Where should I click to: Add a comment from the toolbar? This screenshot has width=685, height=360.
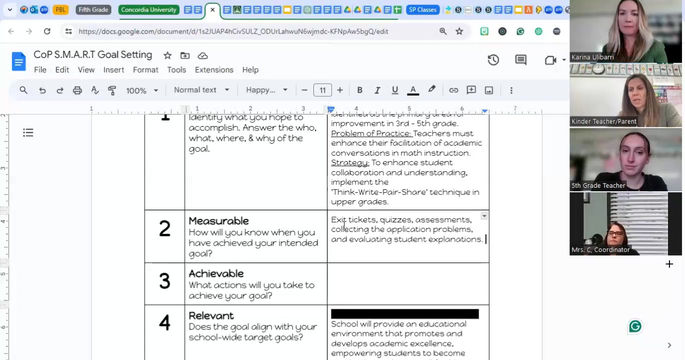[x=471, y=90]
